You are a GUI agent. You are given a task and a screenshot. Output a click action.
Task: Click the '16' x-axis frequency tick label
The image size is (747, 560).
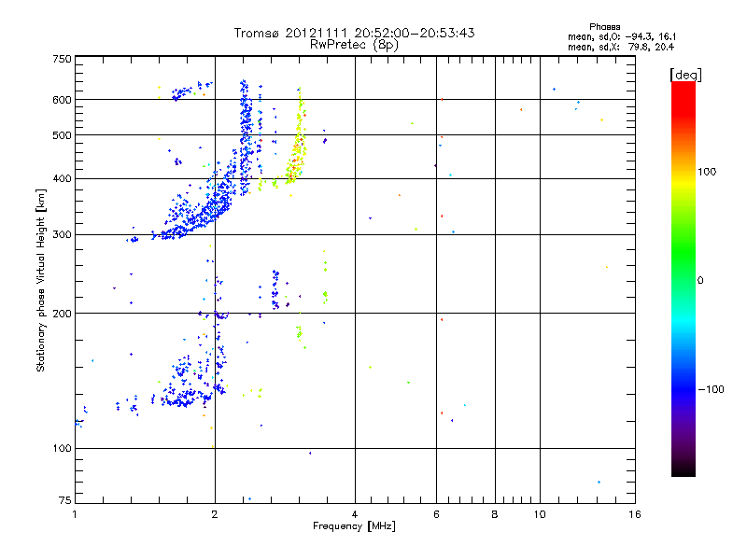pos(635,514)
